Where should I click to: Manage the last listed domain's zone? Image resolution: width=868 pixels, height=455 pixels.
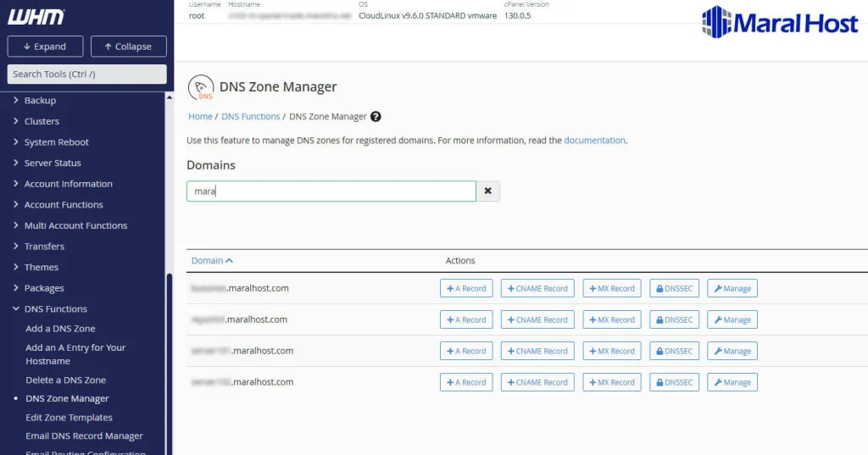732,382
